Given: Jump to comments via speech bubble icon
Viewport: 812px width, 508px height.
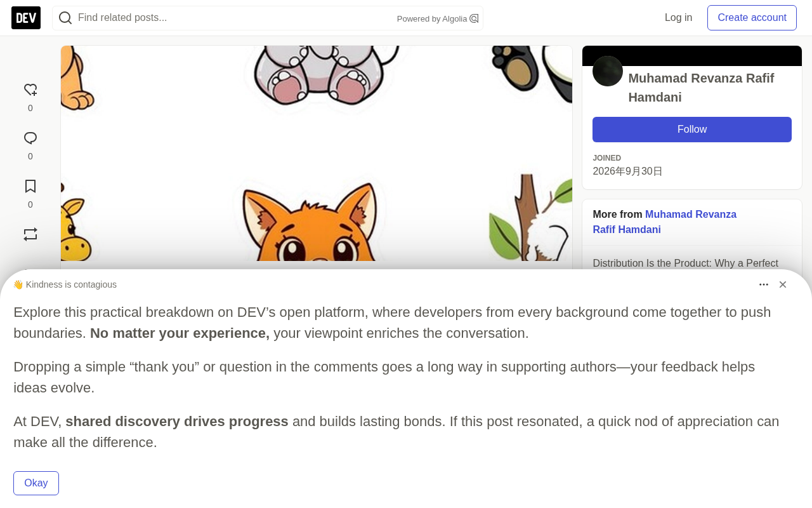Looking at the screenshot, I should pos(30,138).
